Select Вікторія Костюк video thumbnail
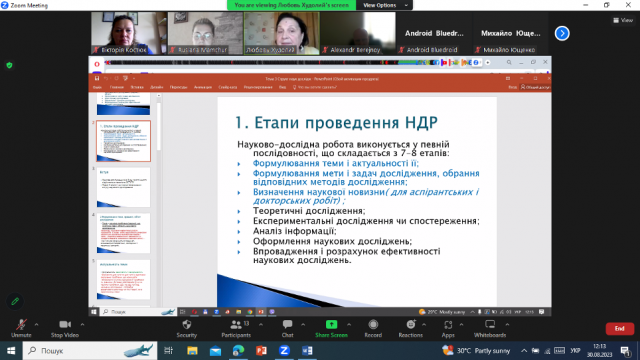Image resolution: width=640 pixels, height=360 pixels. (129, 33)
